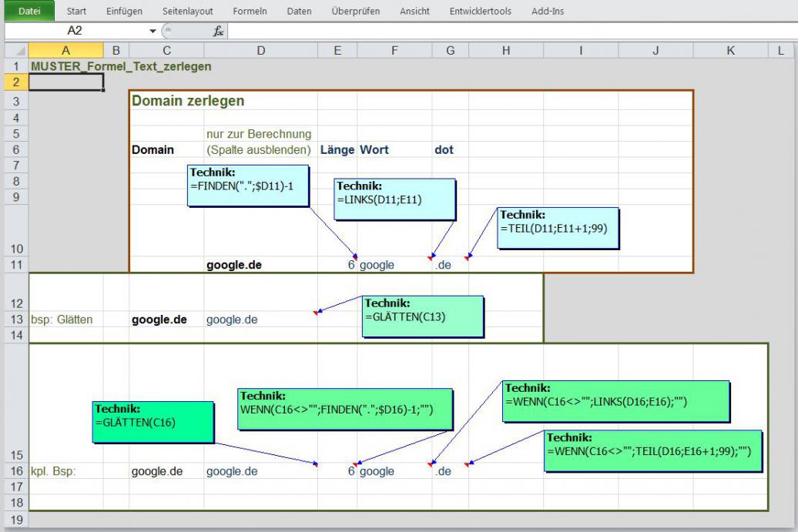Select row 6 header
This screenshot has width=798, height=532.
click(16, 149)
